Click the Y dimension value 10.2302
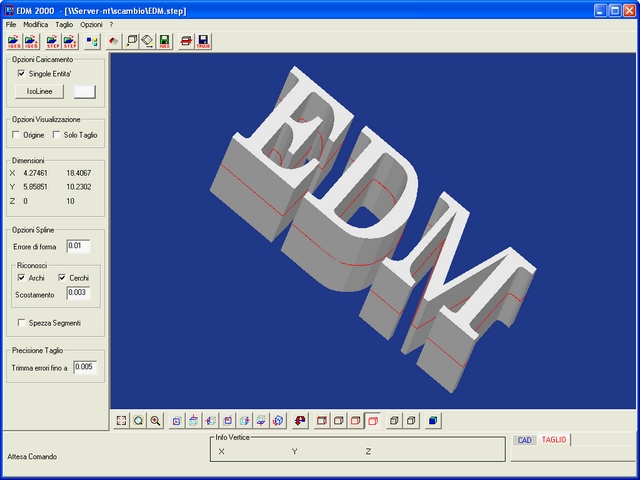 (x=79, y=187)
